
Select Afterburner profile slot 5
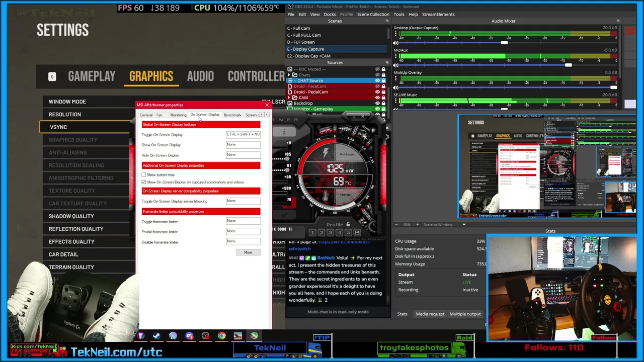(x=348, y=233)
